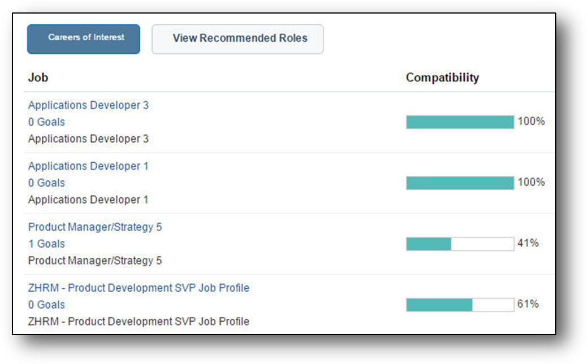
Task: Click the Job column header
Action: (x=38, y=78)
